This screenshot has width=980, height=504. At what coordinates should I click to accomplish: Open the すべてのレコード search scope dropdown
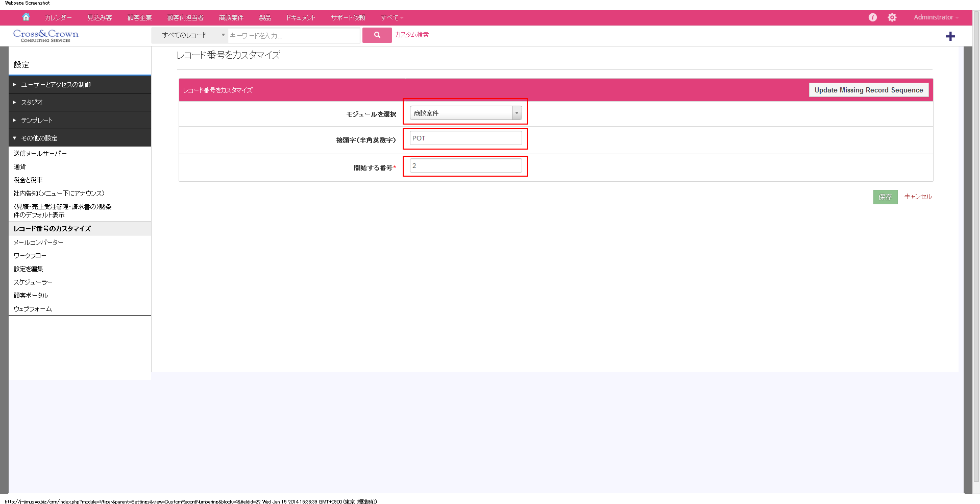point(190,35)
